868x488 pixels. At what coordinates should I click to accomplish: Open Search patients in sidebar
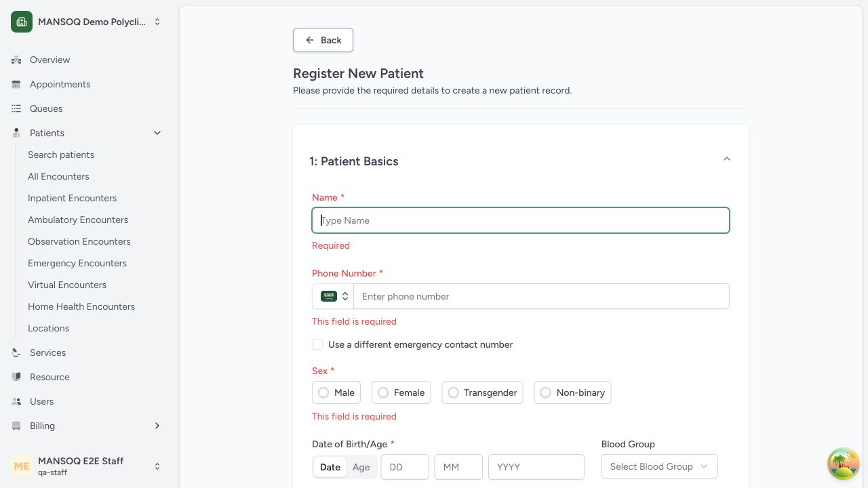pos(61,155)
